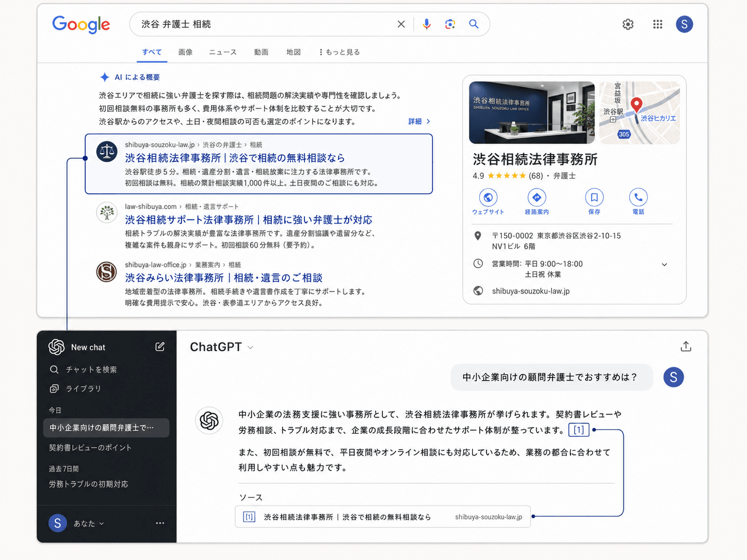This screenshot has height=560, width=747.
Task: Click the 電話 call button
Action: 638,202
